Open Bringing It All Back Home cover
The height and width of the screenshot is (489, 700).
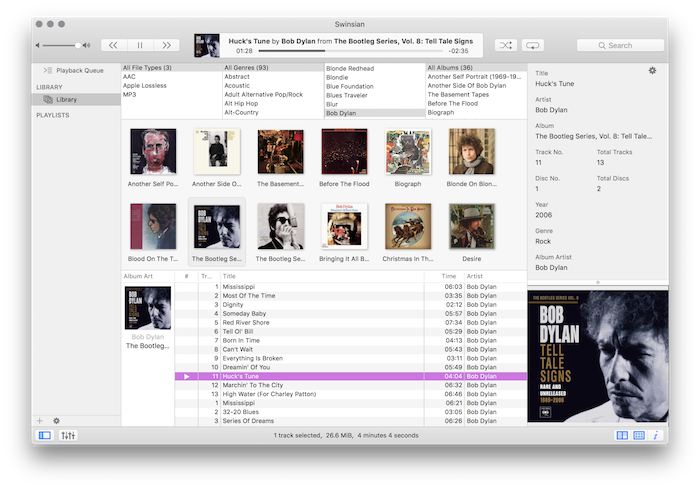pyautogui.click(x=344, y=226)
